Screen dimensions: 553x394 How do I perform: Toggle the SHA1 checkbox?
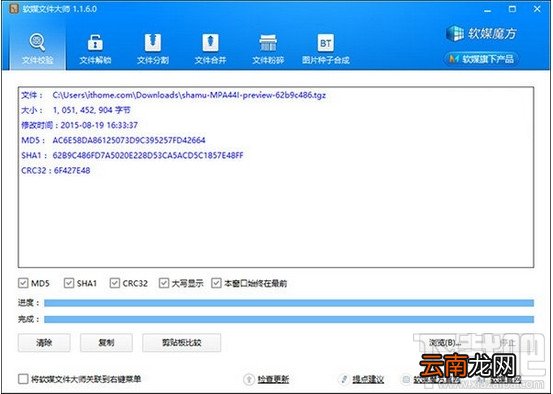tap(69, 283)
